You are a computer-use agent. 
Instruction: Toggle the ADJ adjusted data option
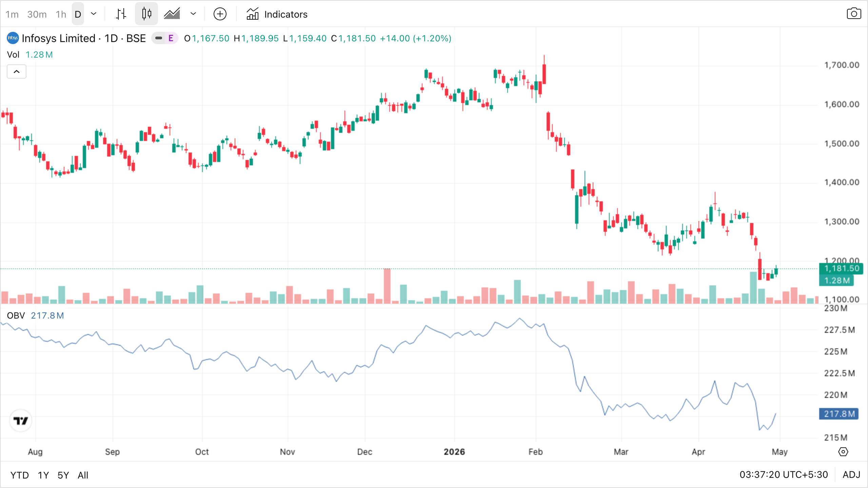(x=852, y=474)
